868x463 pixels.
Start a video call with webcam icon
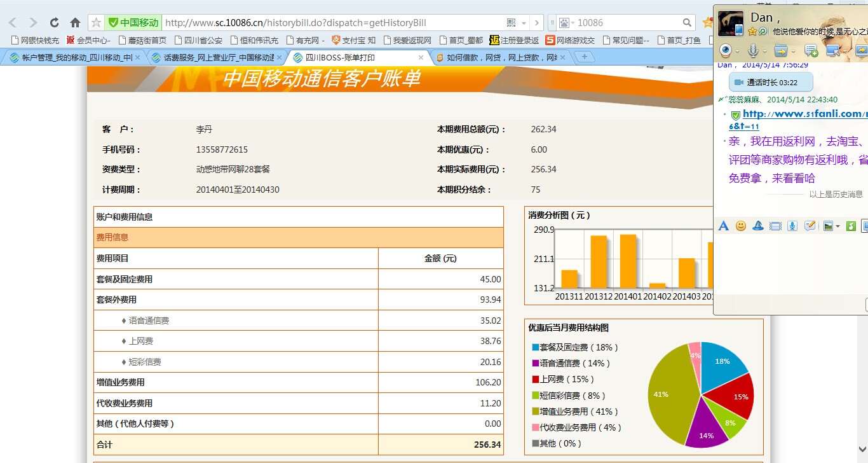(725, 50)
